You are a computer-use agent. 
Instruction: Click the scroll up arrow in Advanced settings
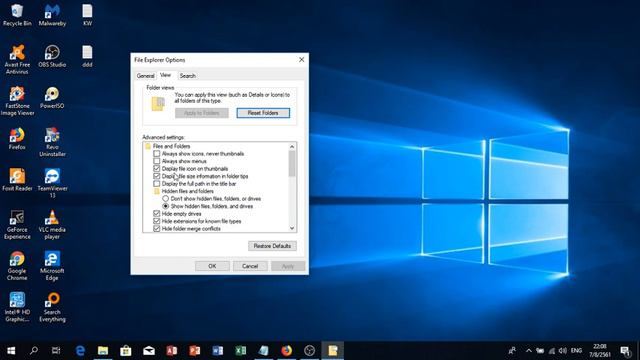click(x=292, y=147)
